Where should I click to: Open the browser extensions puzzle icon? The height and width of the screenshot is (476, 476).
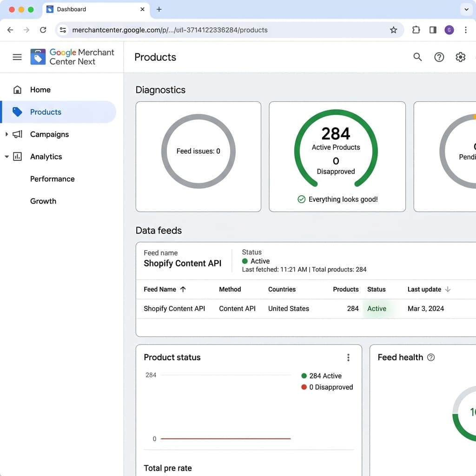416,30
